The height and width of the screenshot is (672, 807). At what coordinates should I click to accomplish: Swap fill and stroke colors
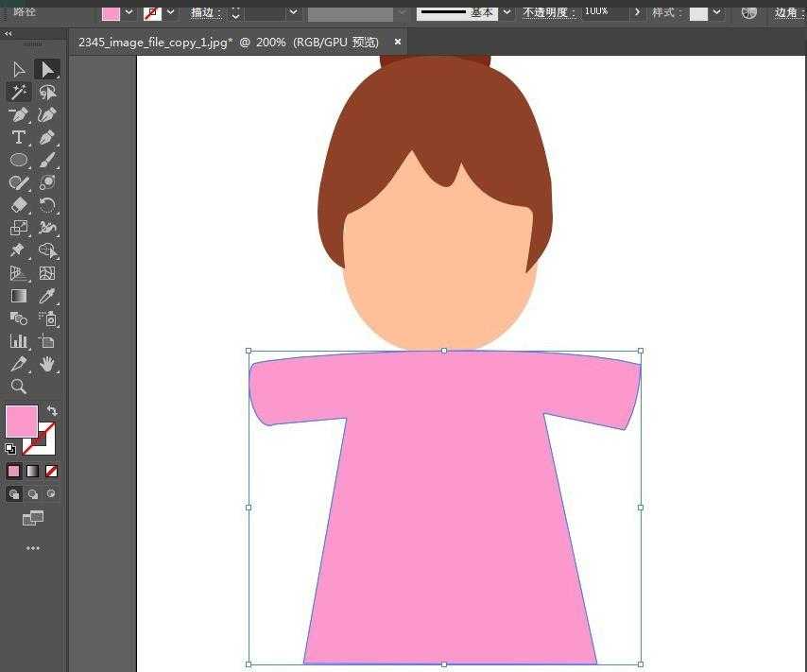(52, 410)
